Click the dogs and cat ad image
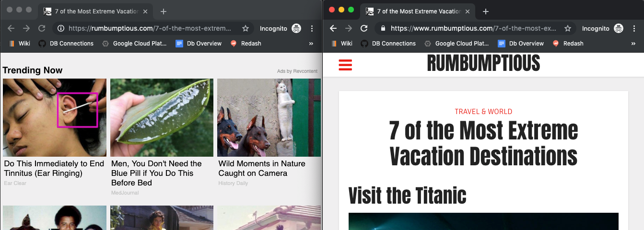Image resolution: width=644 pixels, height=230 pixels. (269, 118)
